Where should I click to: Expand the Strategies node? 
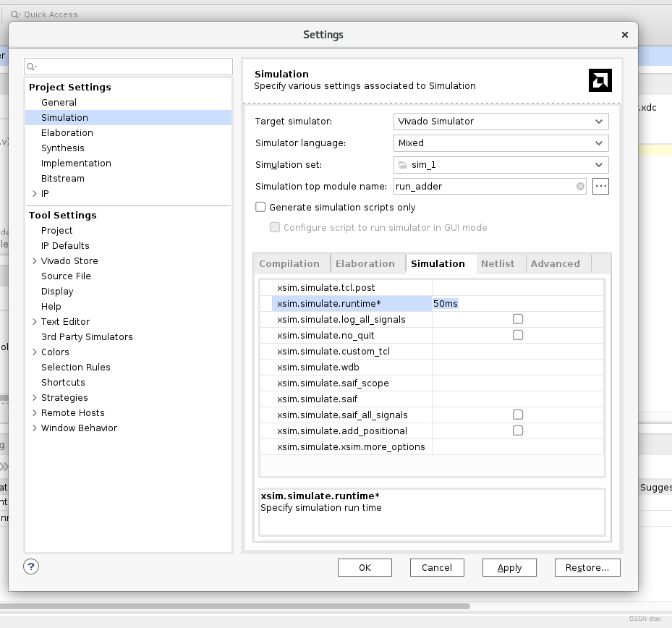[35, 397]
